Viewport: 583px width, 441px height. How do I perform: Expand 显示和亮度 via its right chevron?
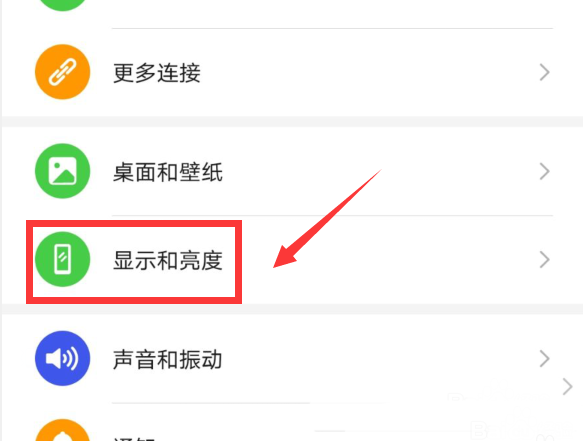tap(544, 260)
